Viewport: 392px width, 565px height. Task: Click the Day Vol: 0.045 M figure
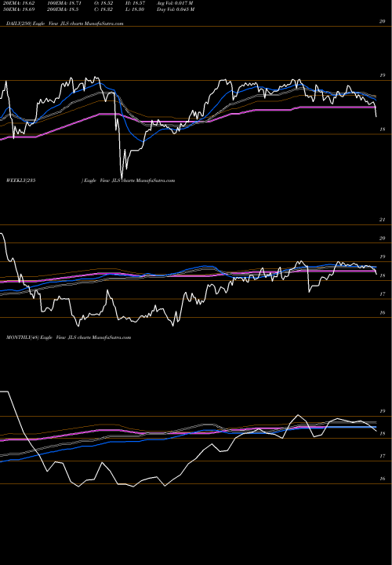(176, 9)
